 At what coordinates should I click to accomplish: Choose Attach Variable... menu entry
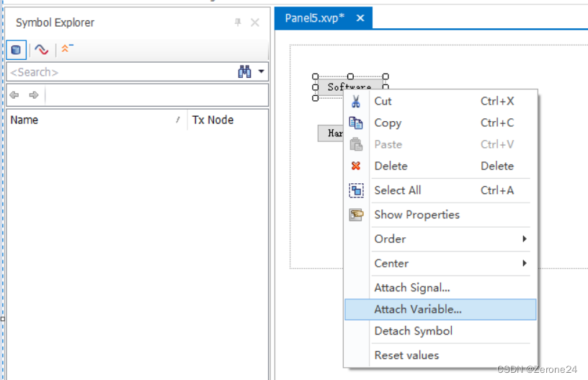coord(440,309)
